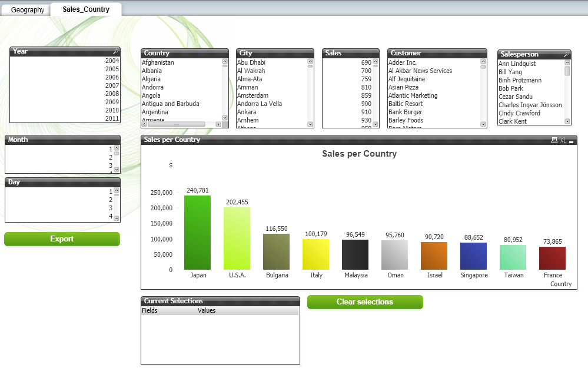Minimize the Sales per Country chart

[x=572, y=142]
